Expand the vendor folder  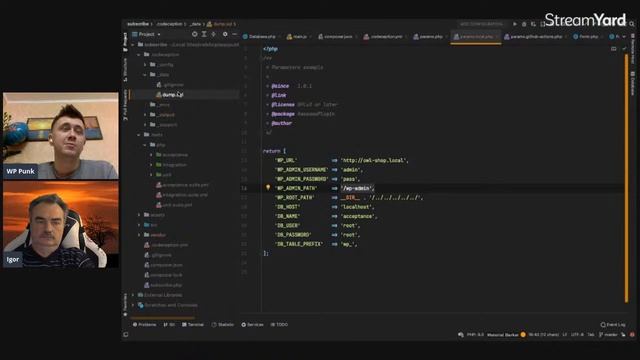pos(139,235)
